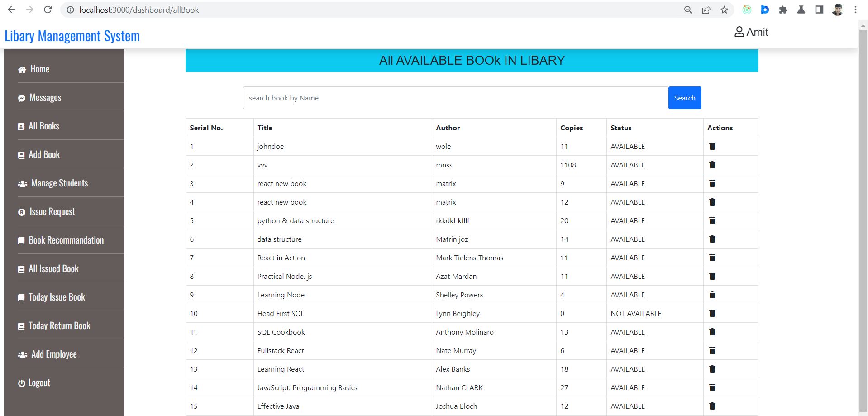Click the browser bookmark star icon
868x416 pixels.
[724, 10]
